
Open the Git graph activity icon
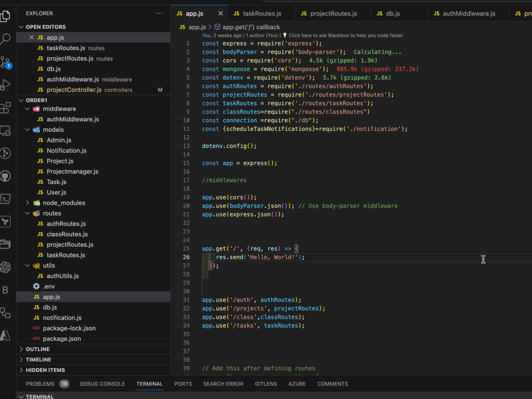(5, 153)
